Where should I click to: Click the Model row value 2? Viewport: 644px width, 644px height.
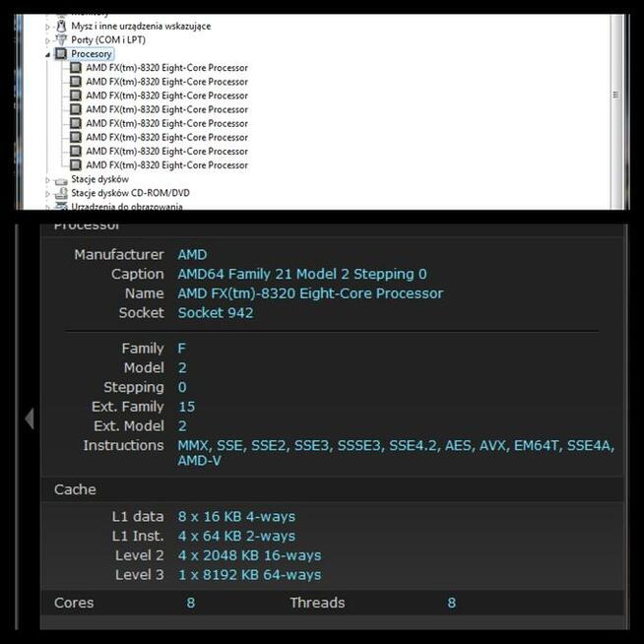(x=182, y=367)
